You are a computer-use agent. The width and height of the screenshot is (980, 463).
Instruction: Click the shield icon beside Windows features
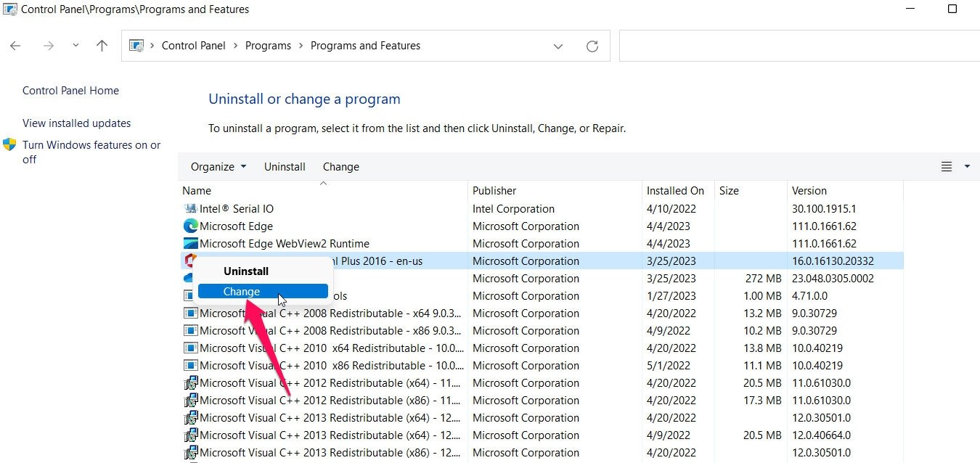9,144
